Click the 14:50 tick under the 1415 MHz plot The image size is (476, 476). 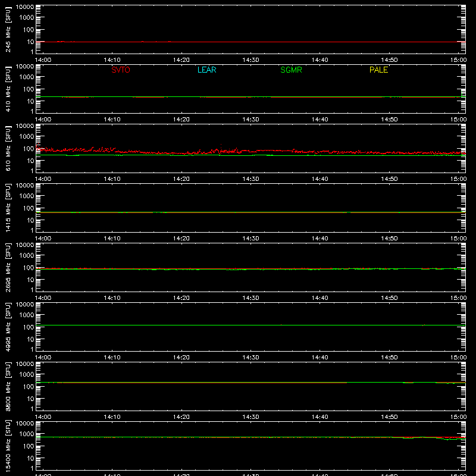pos(389,239)
